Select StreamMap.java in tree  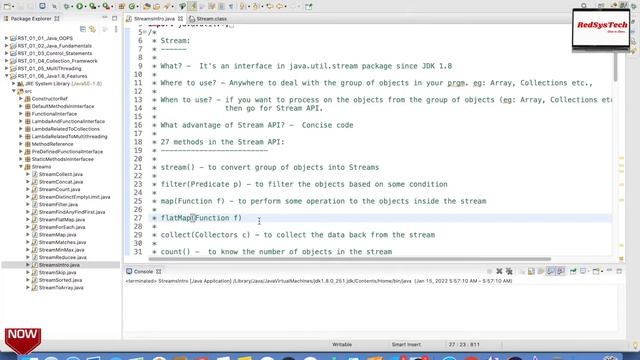pyautogui.click(x=58, y=235)
